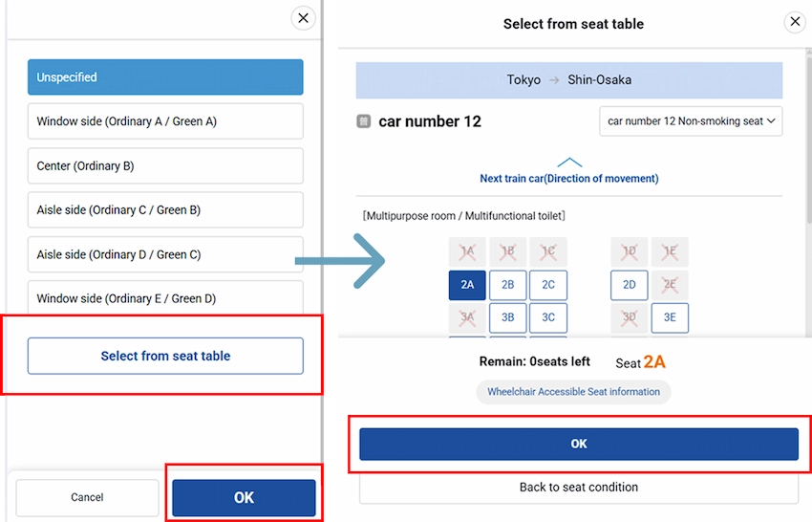The width and height of the screenshot is (812, 522).
Task: Pick Aisle side (Ordinary C / Green B)
Action: [x=165, y=209]
